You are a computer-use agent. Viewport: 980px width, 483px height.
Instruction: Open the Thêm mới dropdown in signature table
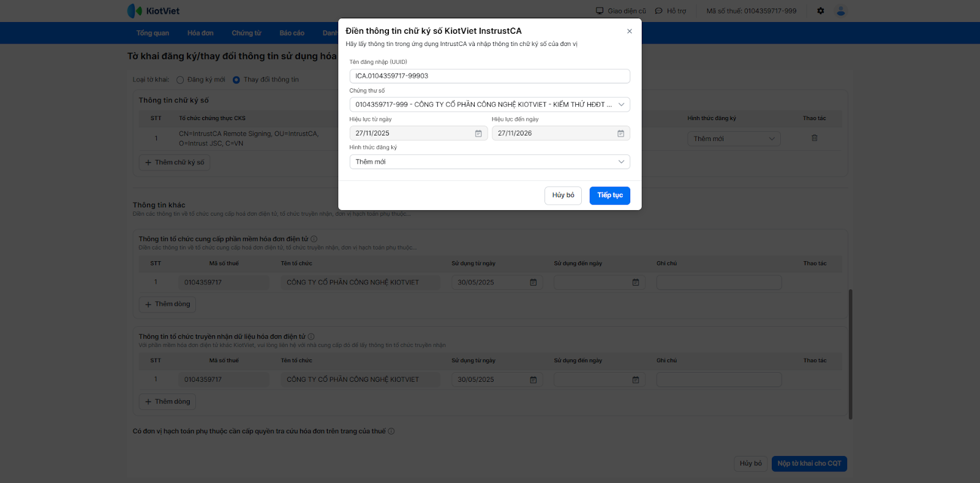pyautogui.click(x=734, y=139)
